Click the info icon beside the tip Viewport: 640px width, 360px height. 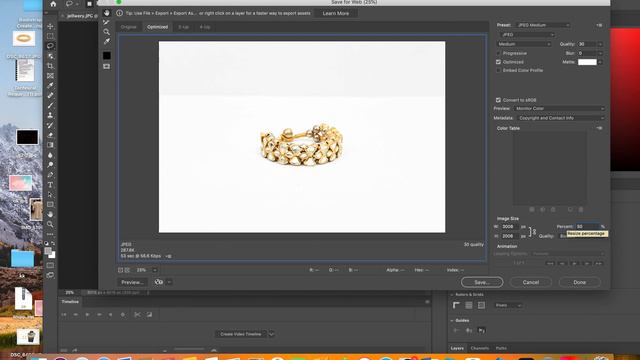[120, 13]
